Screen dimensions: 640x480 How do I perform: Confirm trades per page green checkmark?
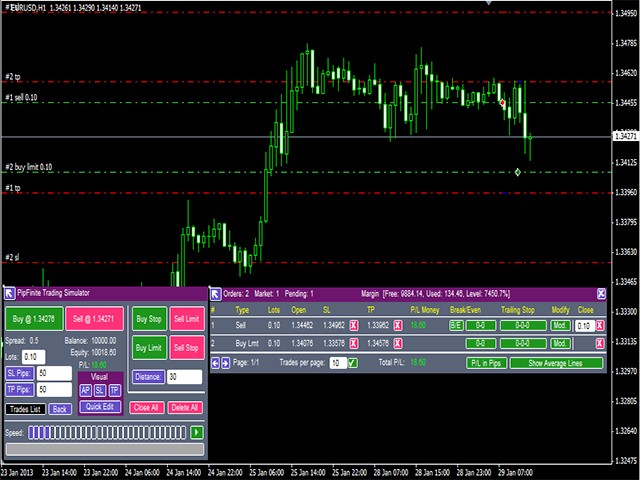point(353,362)
